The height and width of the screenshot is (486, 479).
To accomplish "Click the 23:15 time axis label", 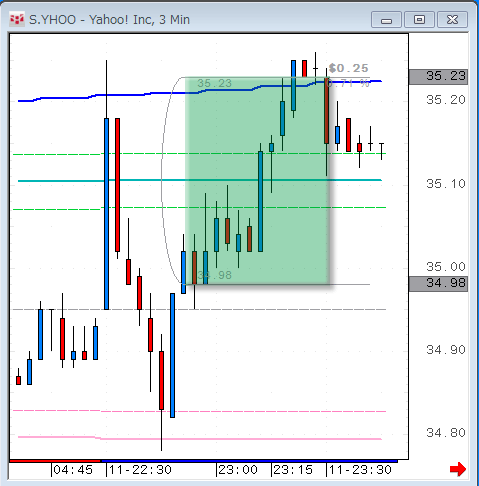I will click(x=293, y=470).
